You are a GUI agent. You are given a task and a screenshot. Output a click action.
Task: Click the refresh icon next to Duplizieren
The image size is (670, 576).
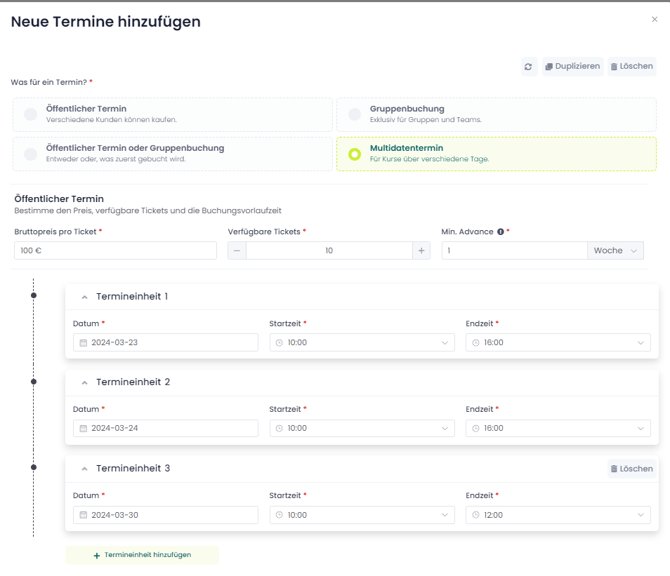pos(528,67)
